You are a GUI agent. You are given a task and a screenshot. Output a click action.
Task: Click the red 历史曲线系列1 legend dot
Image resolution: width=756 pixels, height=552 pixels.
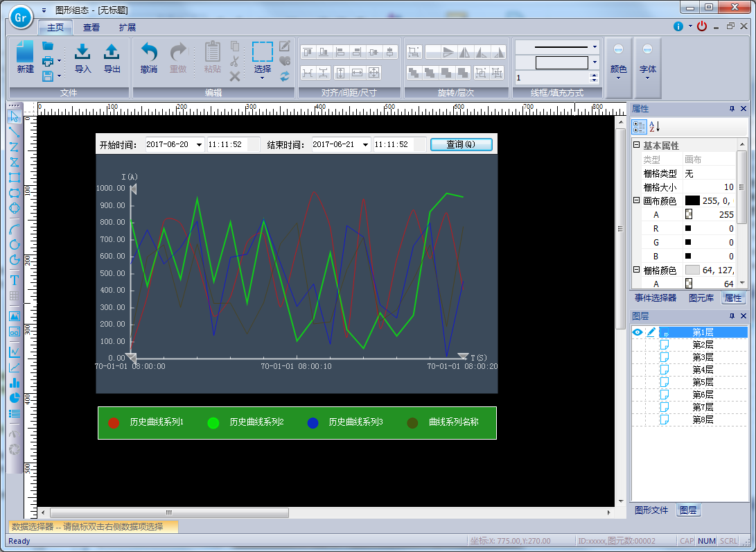[114, 423]
